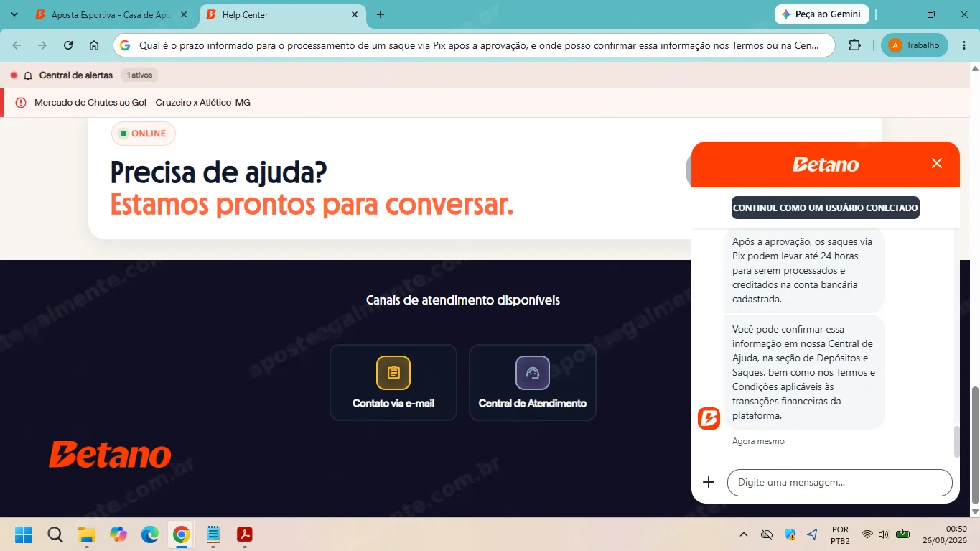The image size is (980, 551).
Task: Open File Explorer from taskbar
Action: tap(87, 534)
